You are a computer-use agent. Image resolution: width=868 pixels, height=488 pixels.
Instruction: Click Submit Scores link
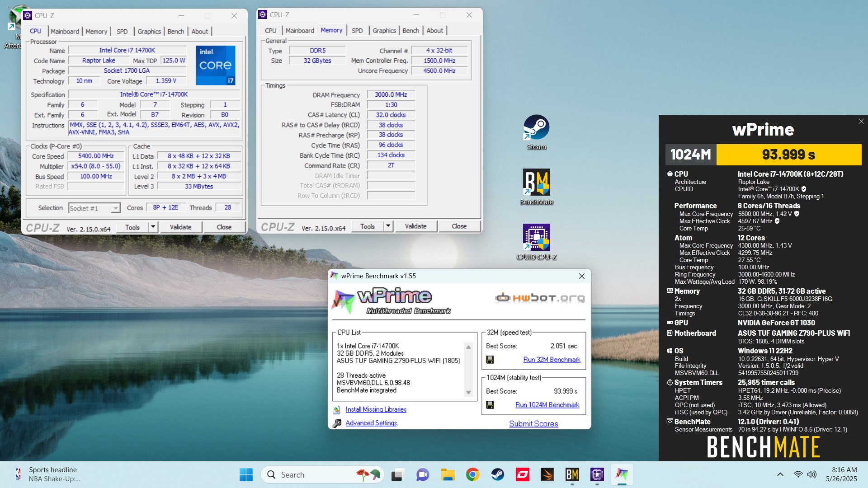(x=533, y=423)
